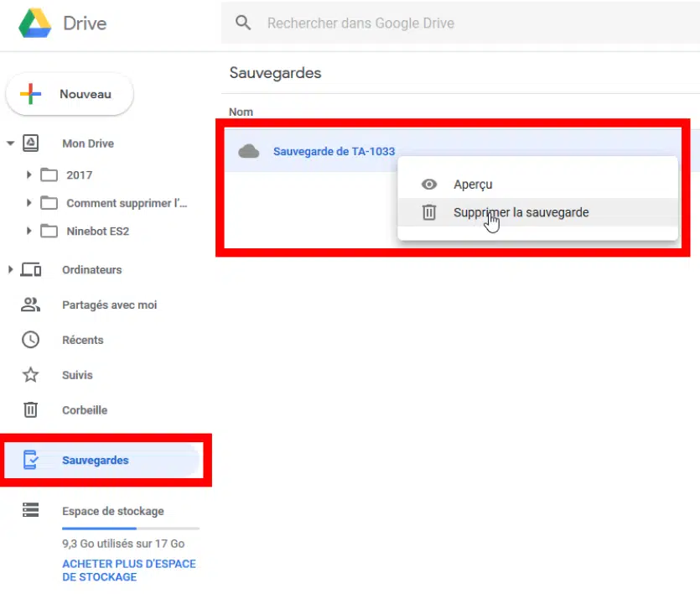Select Sauvegarde de TA-1033

pos(334,151)
